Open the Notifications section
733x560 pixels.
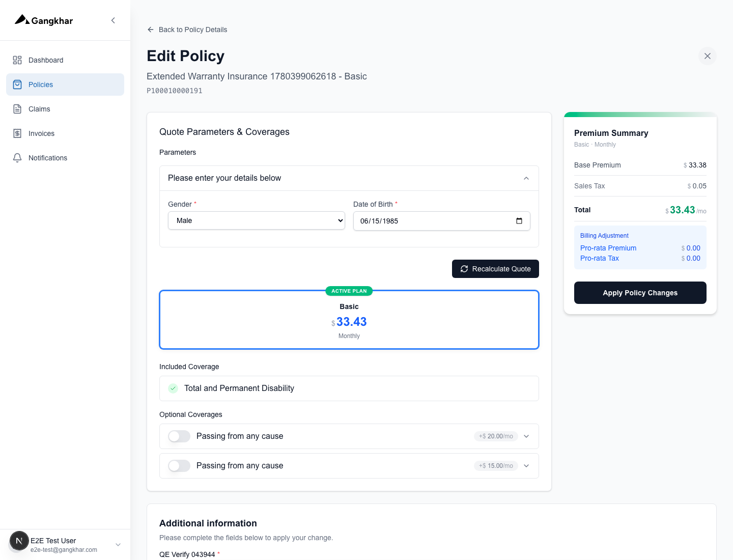click(x=65, y=158)
